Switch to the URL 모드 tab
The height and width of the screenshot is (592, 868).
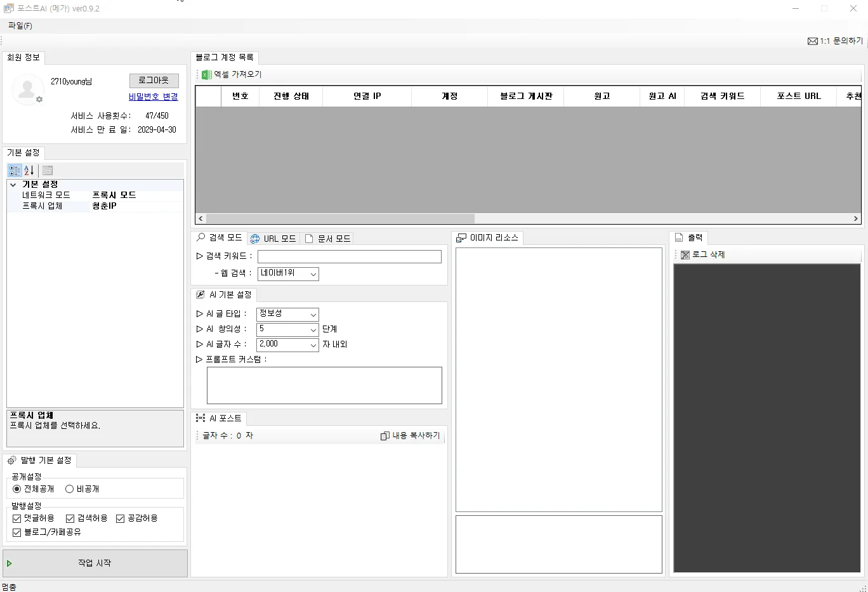coord(273,239)
